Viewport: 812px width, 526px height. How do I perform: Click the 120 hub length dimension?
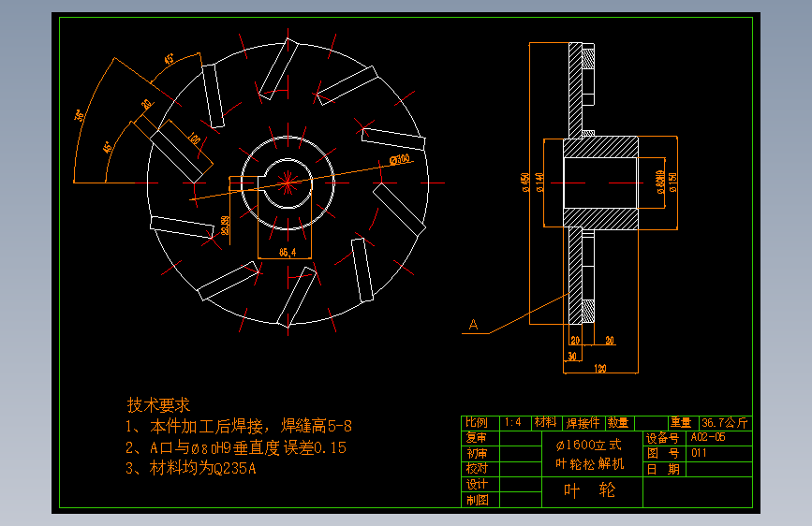click(600, 369)
